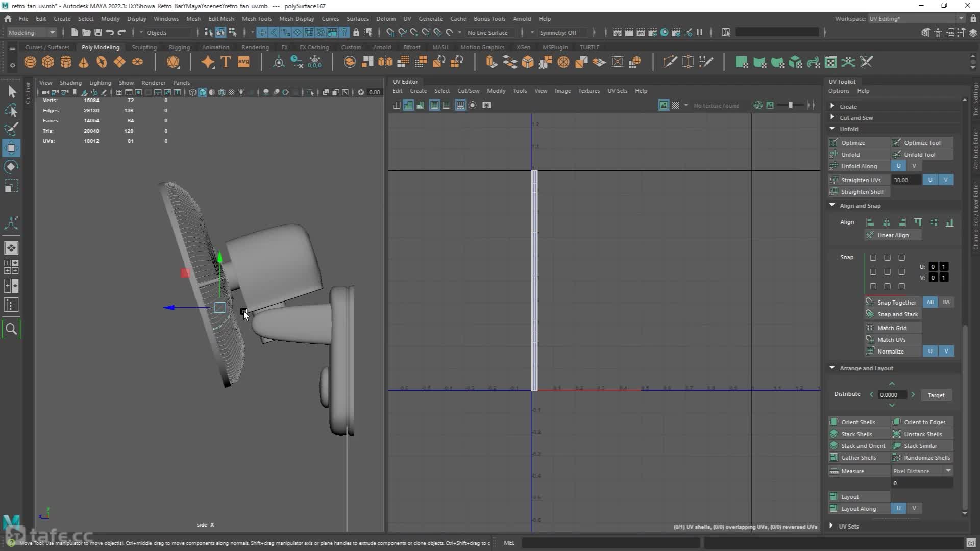This screenshot has height=551, width=980.
Task: Open the Edit Mesh menu
Action: click(221, 19)
